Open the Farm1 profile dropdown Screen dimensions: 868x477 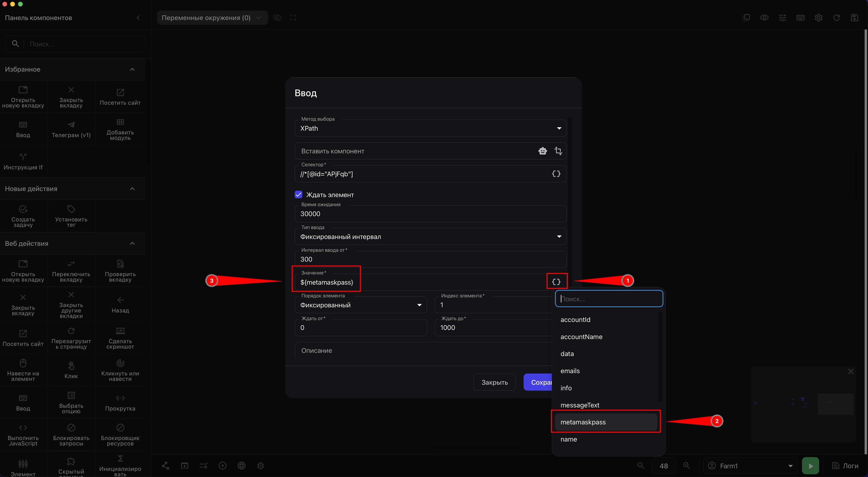click(x=751, y=466)
